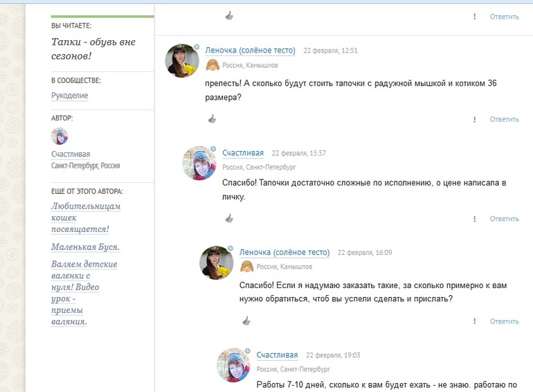Image resolution: width=533 pixels, height=392 pixels.
Task: Open Леночка (солёное тесто) profile from 16:09 comment
Action: click(x=284, y=252)
